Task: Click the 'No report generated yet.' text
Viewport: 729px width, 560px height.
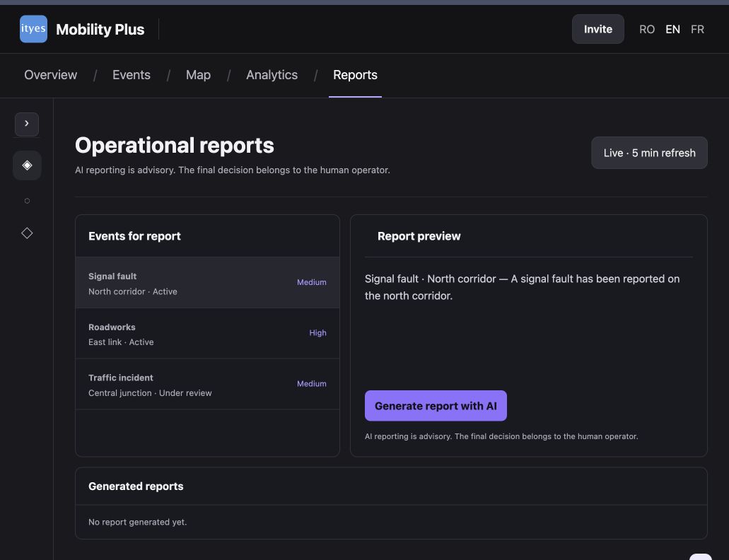Action: coord(138,522)
